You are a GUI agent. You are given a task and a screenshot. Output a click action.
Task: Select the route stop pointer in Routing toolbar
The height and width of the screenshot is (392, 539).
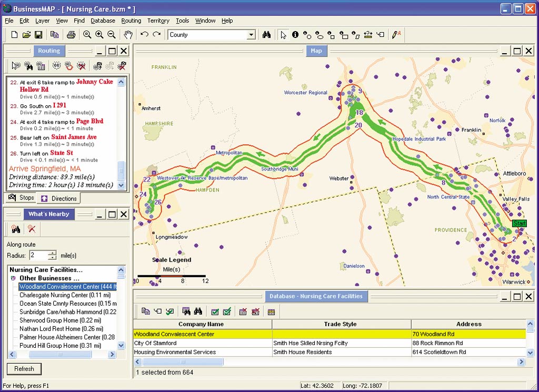pos(14,65)
